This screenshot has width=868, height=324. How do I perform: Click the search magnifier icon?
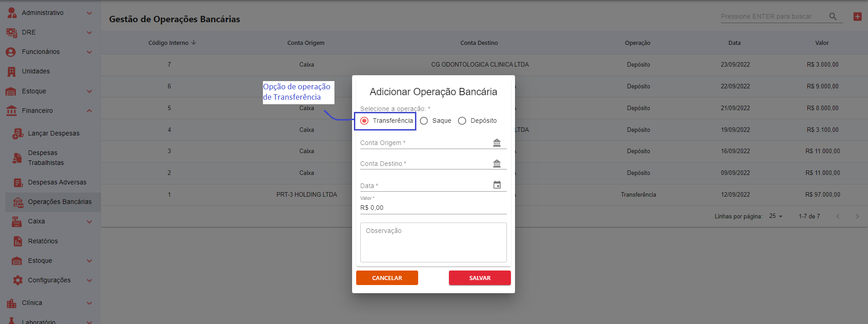click(833, 17)
